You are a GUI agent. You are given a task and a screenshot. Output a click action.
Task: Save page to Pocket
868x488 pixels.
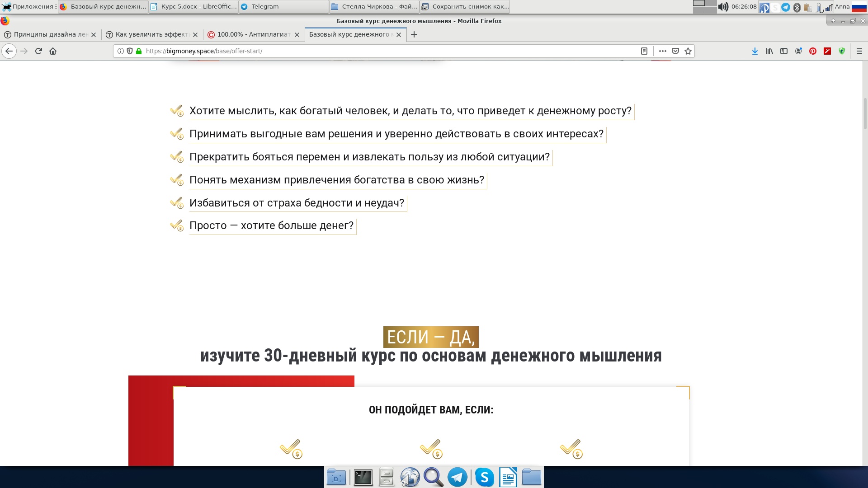pyautogui.click(x=675, y=51)
